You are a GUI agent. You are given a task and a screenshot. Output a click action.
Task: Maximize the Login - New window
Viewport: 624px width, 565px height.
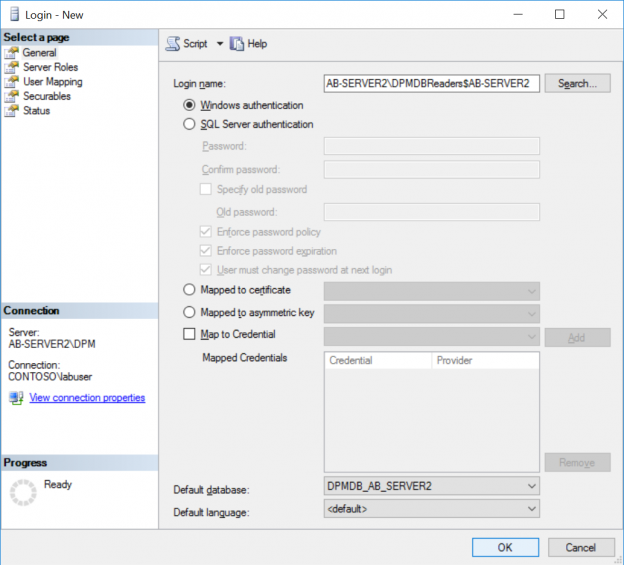point(560,14)
